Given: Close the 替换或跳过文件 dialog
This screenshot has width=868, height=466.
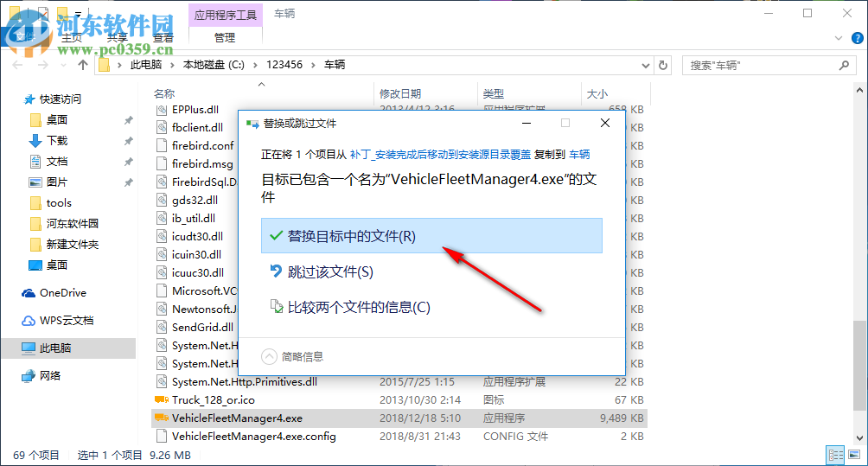Looking at the screenshot, I should (605, 123).
